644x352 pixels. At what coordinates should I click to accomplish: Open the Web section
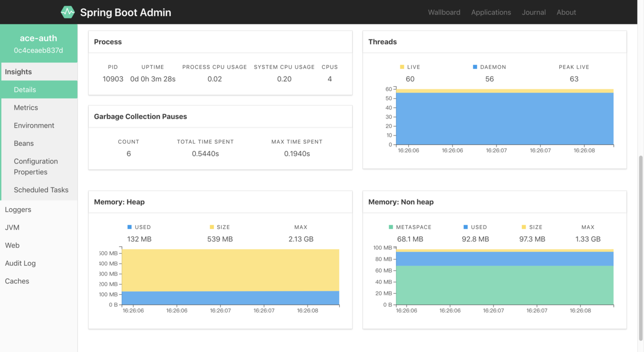[x=39, y=245]
